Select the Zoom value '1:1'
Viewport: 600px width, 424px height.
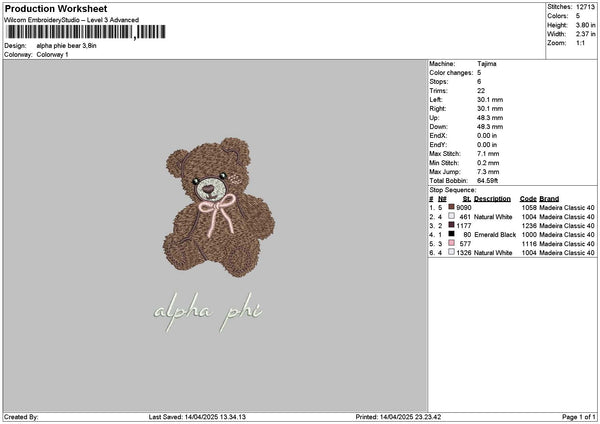pos(580,43)
